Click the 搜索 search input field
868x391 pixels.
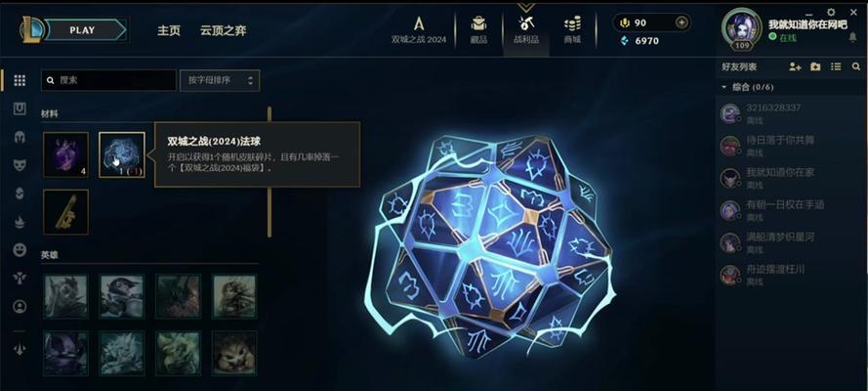tap(109, 80)
